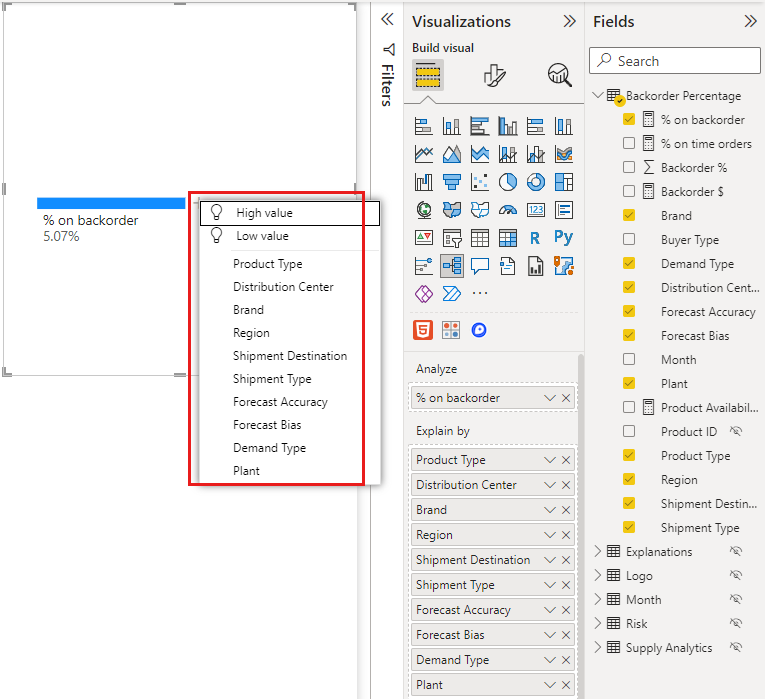Expand the Filters pane

387,20
